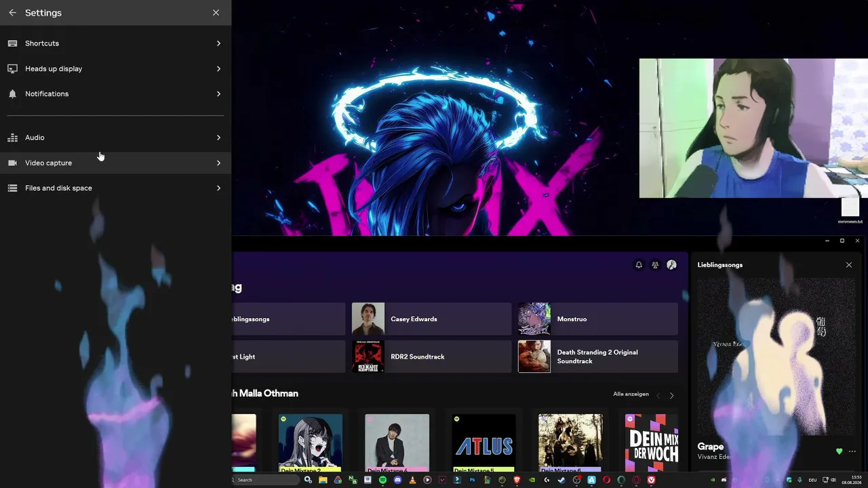Open the Dein Mixtape 4 cover
This screenshot has height=488, width=868.
pyautogui.click(x=397, y=443)
